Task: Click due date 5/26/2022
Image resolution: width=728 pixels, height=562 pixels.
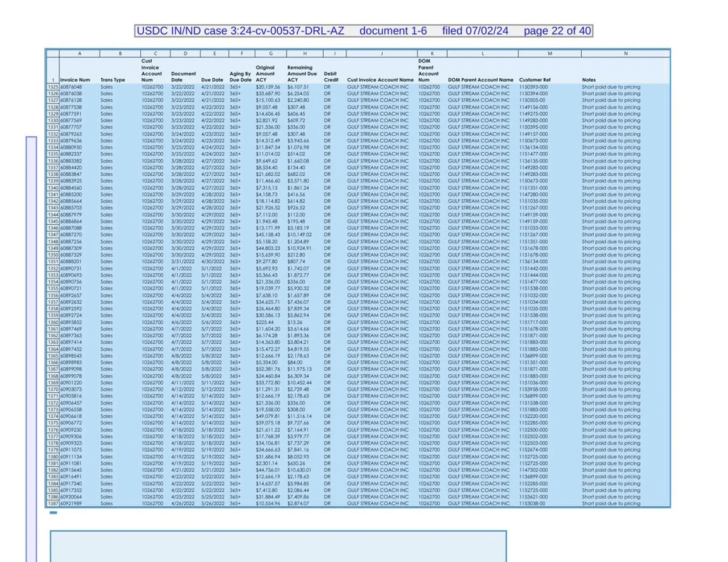Action: [213, 503]
